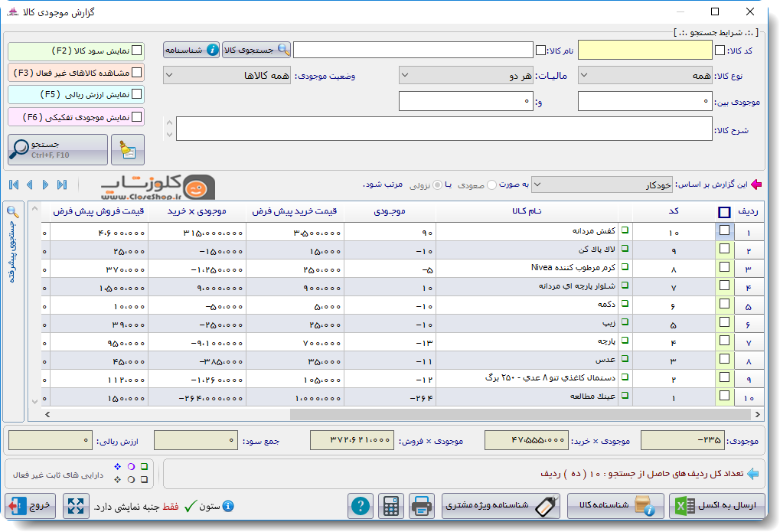Select the نزولی radio button
780x532 pixels.
point(437,185)
